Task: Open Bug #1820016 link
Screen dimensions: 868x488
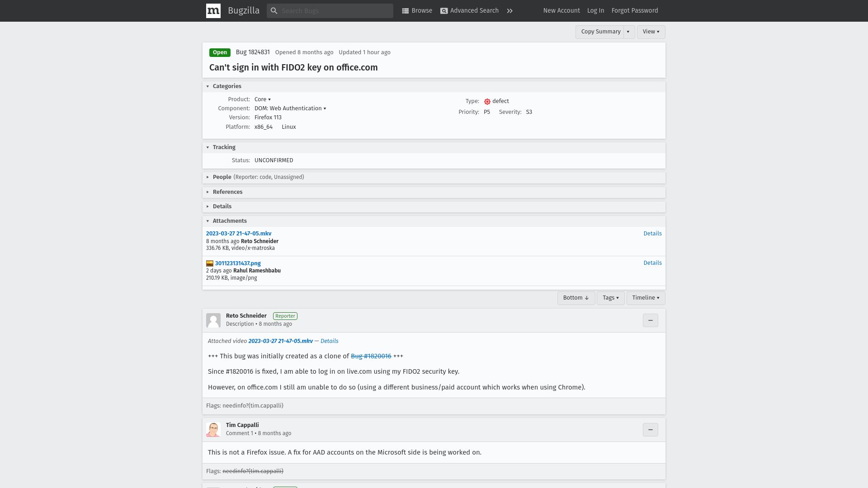Action: (371, 357)
